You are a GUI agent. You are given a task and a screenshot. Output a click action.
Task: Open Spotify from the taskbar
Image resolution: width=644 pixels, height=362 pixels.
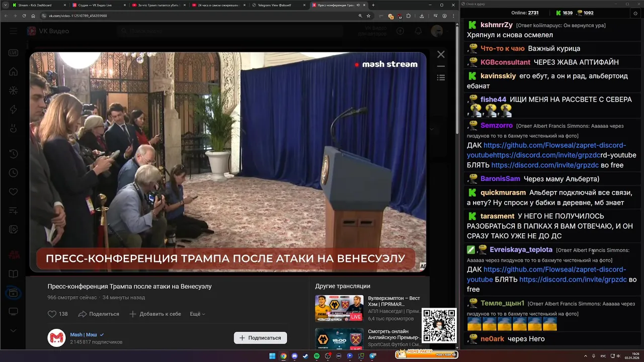tap(316, 356)
